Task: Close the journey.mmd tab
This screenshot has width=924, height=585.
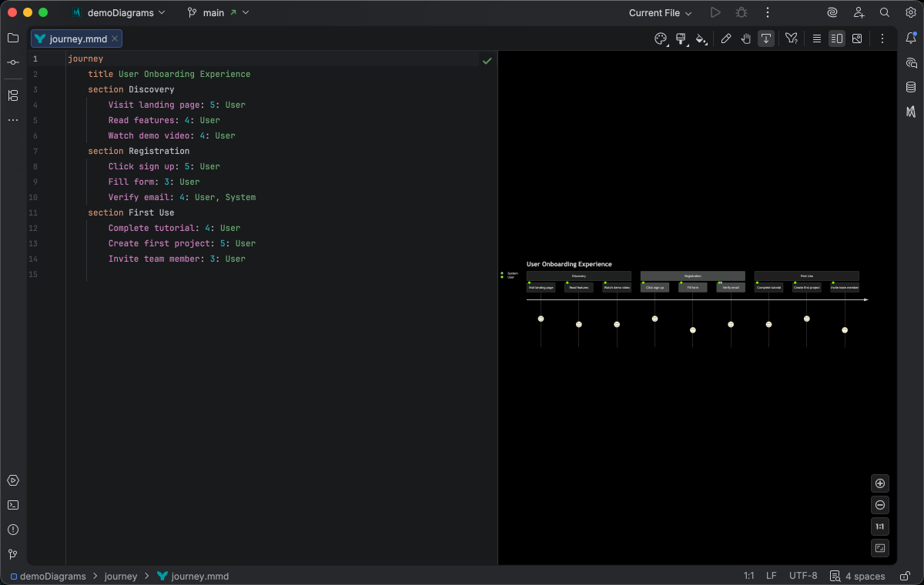Action: [x=115, y=38]
